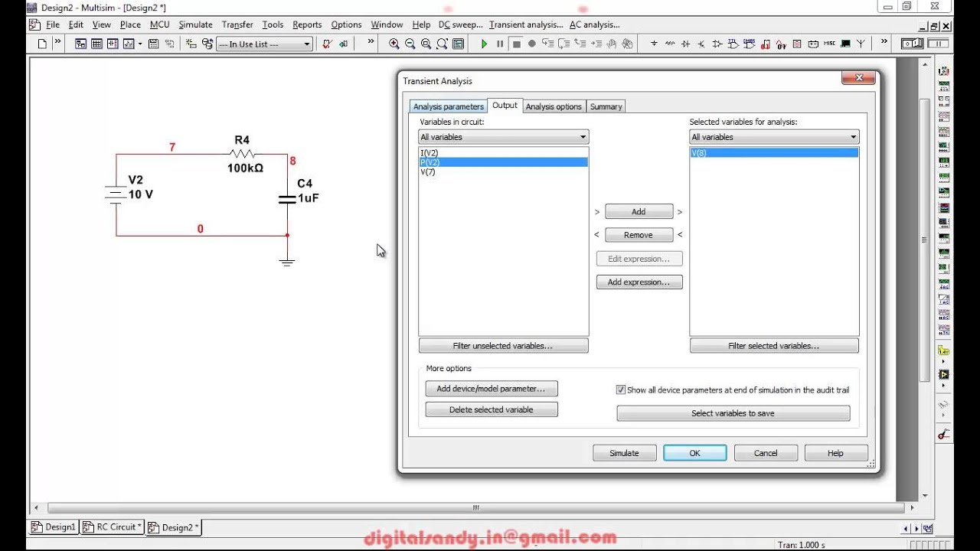
Task: Toggle the full screen view icon
Action: click(458, 44)
